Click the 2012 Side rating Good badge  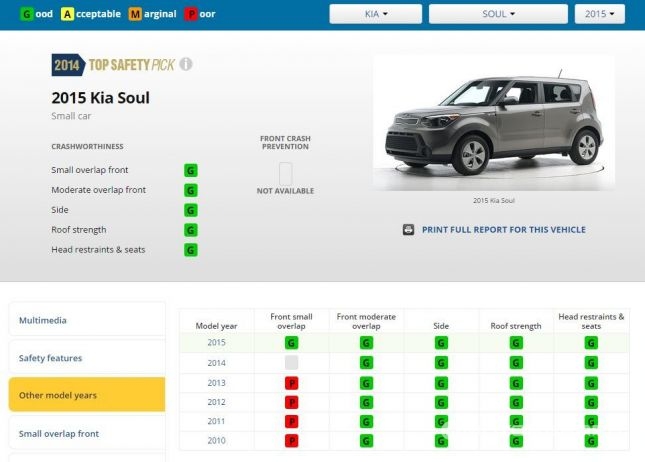click(441, 401)
